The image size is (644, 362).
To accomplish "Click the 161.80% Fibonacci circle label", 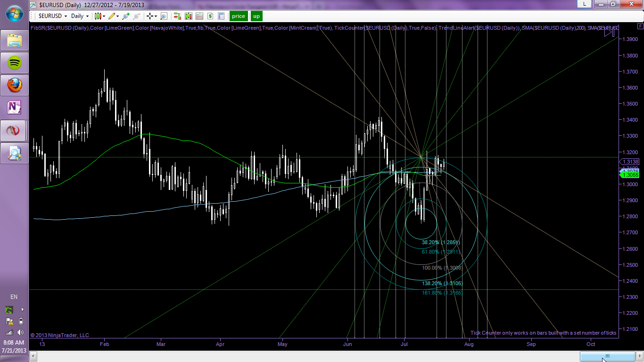I will click(x=442, y=293).
